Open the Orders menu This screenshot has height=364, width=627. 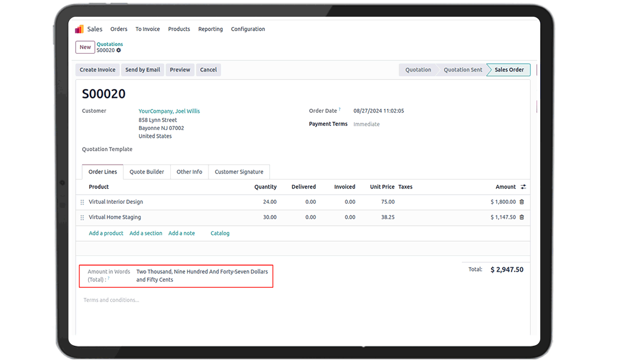pos(119,29)
